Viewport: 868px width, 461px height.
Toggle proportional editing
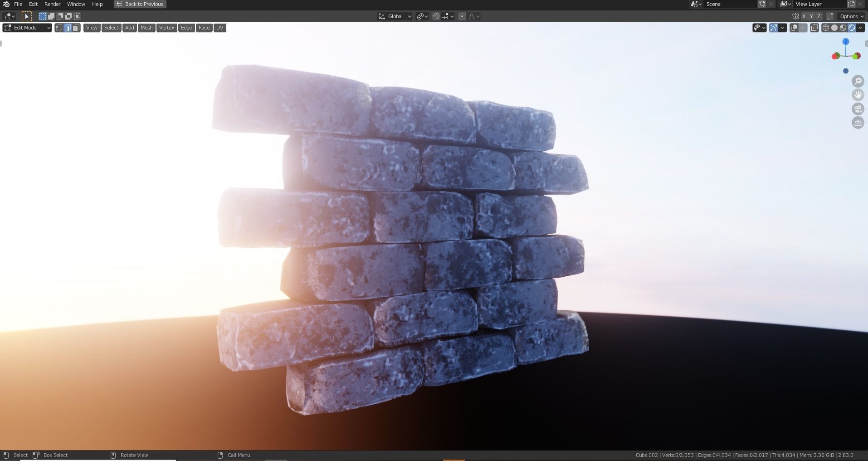click(x=462, y=16)
